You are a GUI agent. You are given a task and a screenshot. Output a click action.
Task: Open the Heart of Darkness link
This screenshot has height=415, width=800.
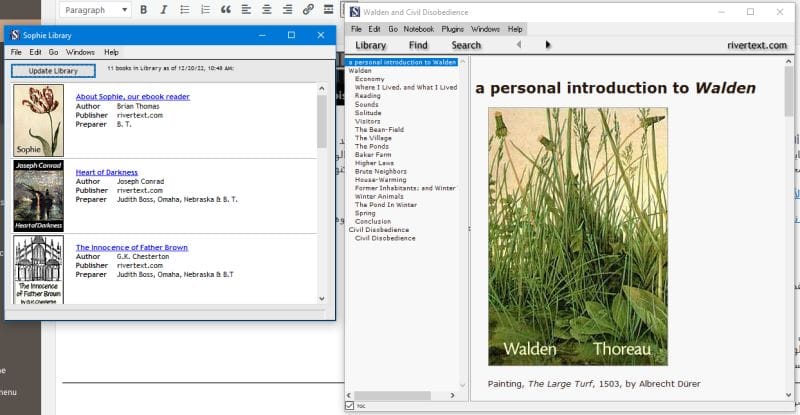(x=107, y=172)
